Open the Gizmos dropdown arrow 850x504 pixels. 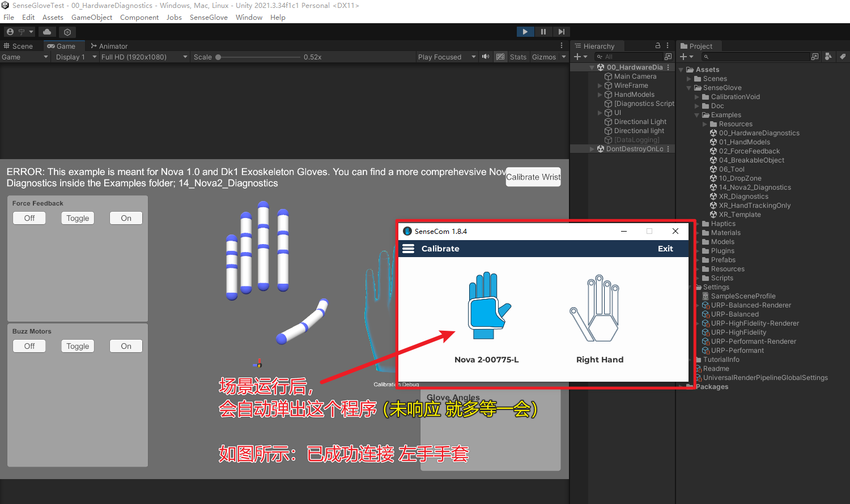click(x=564, y=57)
